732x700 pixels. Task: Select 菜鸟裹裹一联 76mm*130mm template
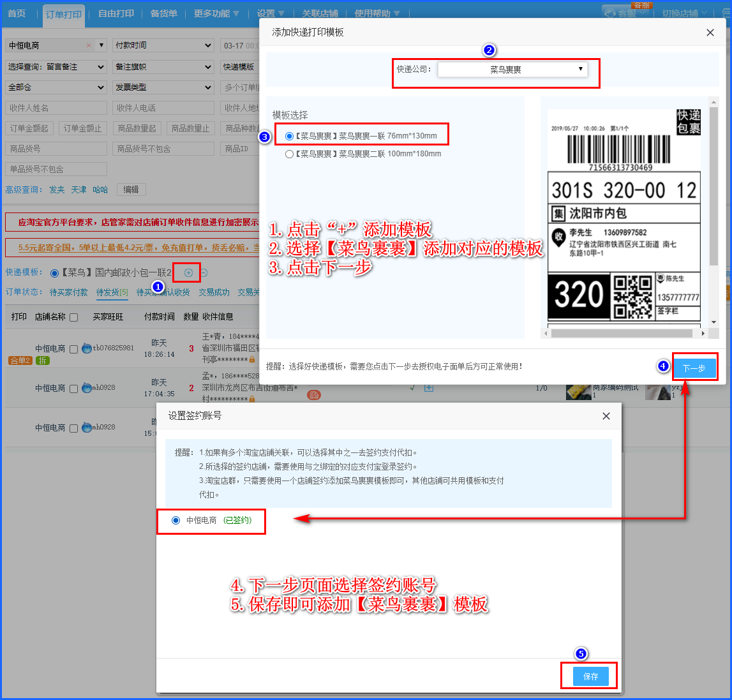point(290,136)
